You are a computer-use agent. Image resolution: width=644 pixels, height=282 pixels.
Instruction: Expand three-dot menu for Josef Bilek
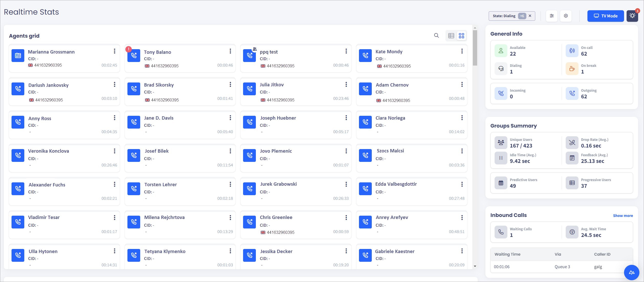coord(230,151)
